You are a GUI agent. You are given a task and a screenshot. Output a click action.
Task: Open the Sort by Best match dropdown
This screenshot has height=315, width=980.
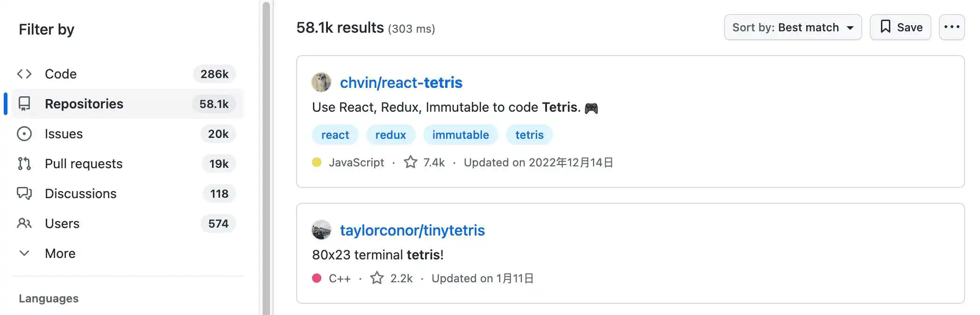[x=793, y=27]
